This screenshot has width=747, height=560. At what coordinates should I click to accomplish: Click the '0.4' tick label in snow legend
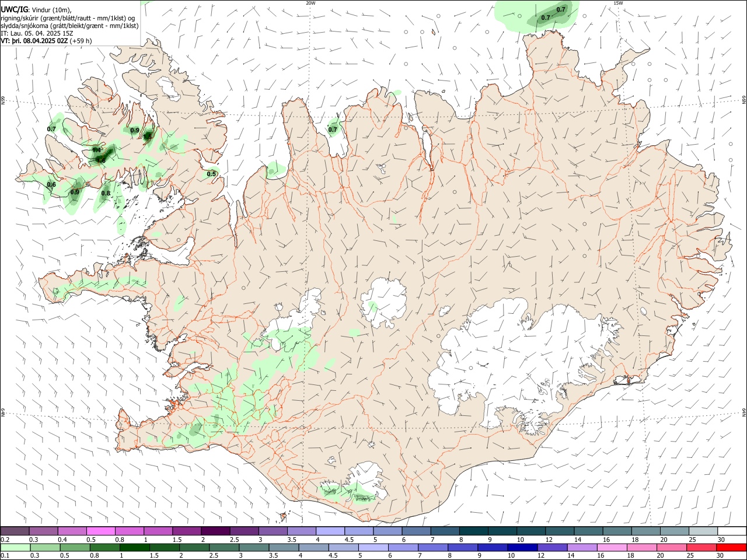pos(62,540)
